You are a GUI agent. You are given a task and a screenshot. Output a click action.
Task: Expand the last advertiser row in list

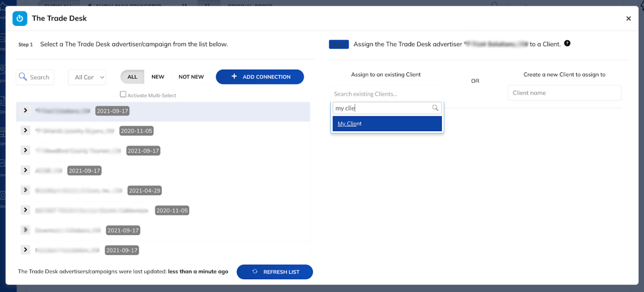tap(25, 250)
